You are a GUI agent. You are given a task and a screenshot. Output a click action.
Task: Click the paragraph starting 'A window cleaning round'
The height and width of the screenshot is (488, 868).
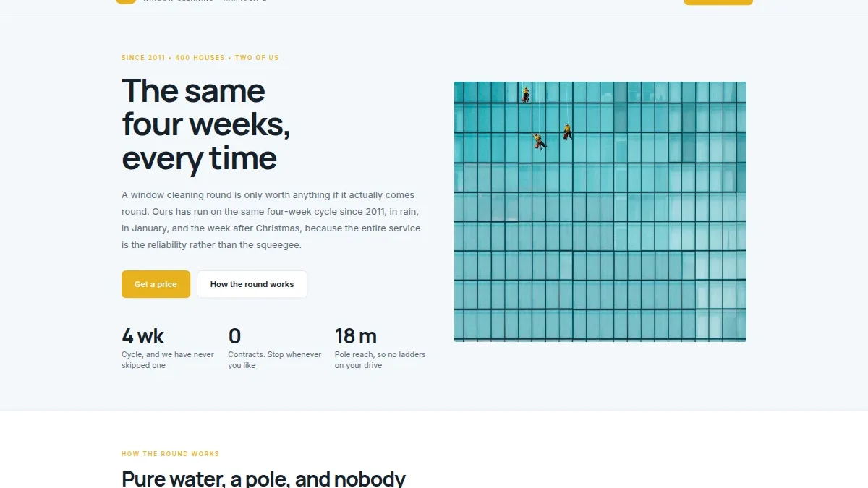coord(271,220)
